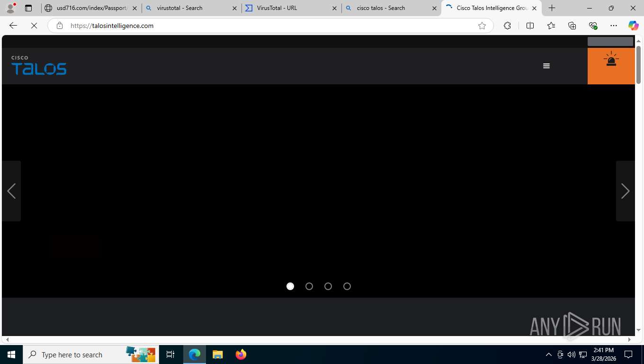Open Settings and more ellipsis menu
Viewport: 644px width, 364px height.
pyautogui.click(x=614, y=26)
